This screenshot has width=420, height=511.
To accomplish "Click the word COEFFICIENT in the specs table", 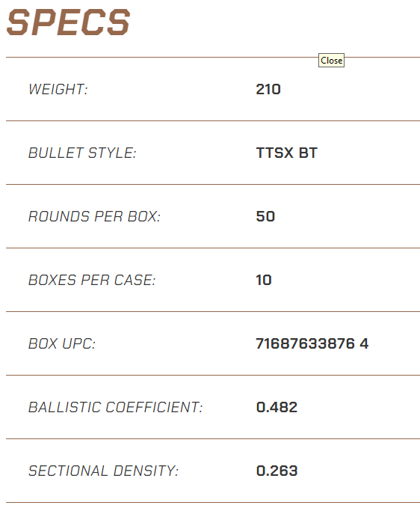I will pyautogui.click(x=155, y=407).
